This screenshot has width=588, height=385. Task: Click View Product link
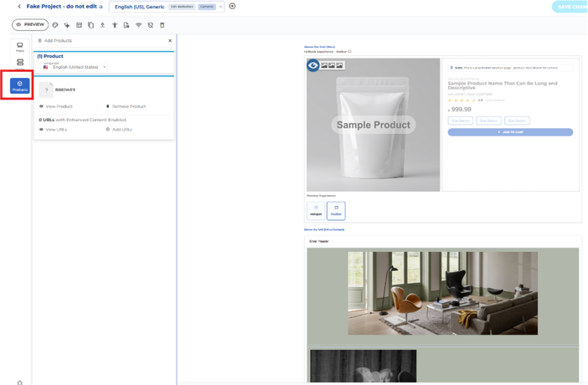pyautogui.click(x=56, y=106)
